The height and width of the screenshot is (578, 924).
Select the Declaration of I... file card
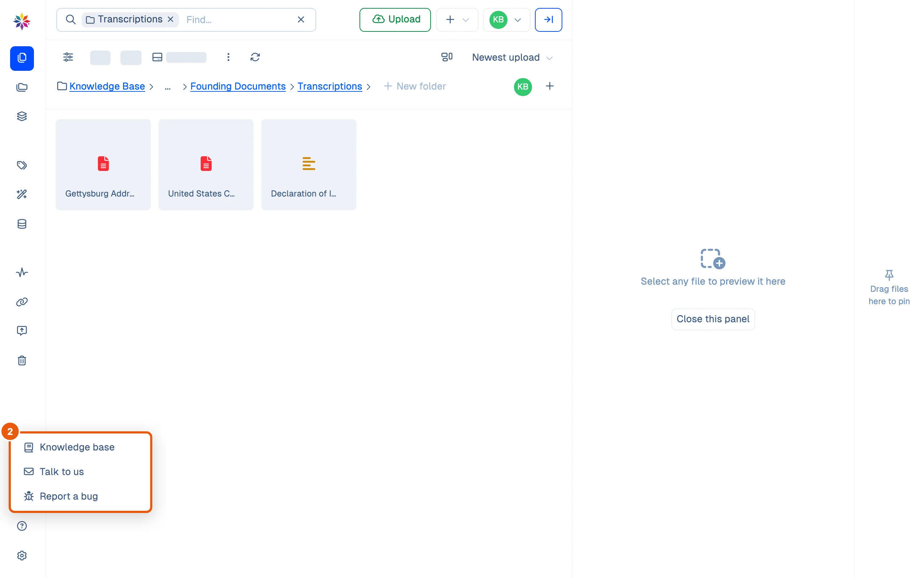[309, 164]
